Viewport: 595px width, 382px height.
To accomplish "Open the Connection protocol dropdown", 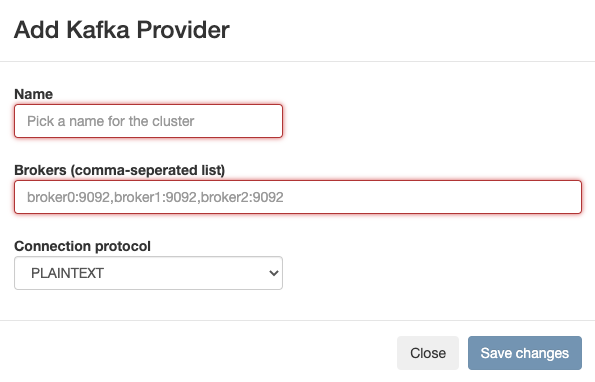I will [x=148, y=273].
